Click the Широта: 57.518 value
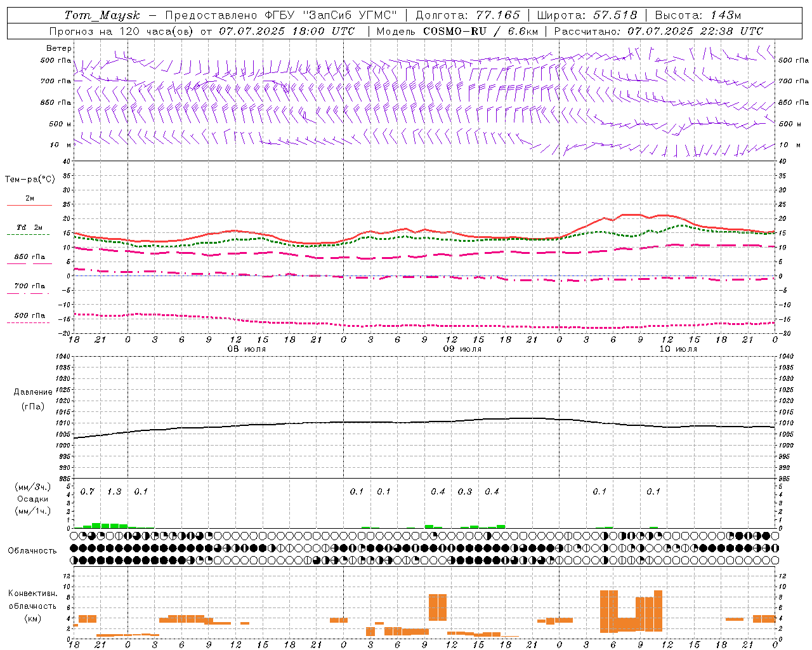 tap(587, 15)
